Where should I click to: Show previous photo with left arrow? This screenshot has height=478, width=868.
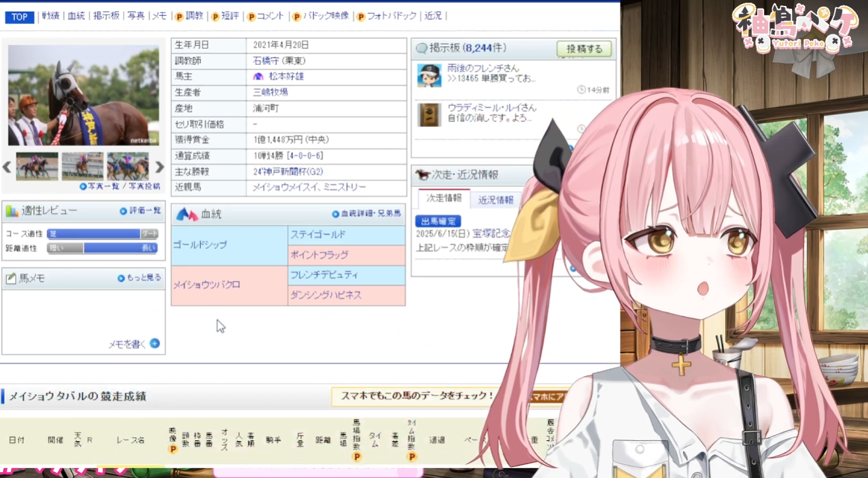coord(7,167)
